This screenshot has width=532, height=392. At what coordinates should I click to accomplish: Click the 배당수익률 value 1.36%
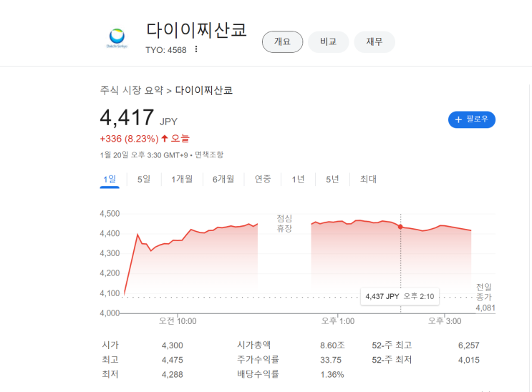click(x=332, y=374)
